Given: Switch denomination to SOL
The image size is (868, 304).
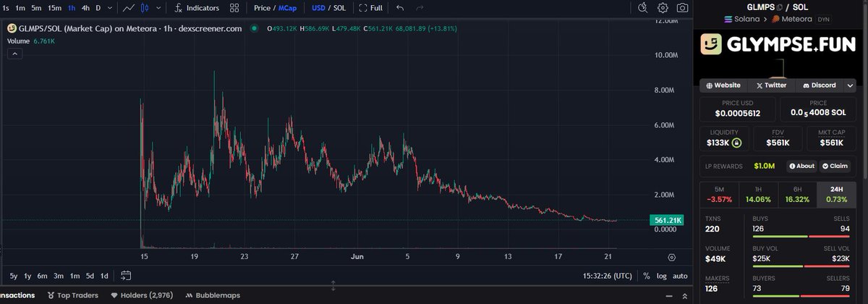Looking at the screenshot, I should pos(339,8).
